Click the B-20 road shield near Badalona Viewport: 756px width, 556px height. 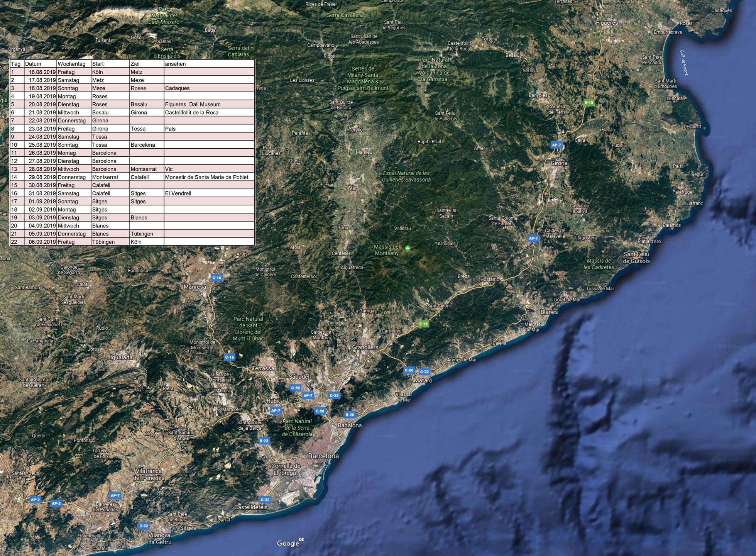pyautogui.click(x=350, y=415)
